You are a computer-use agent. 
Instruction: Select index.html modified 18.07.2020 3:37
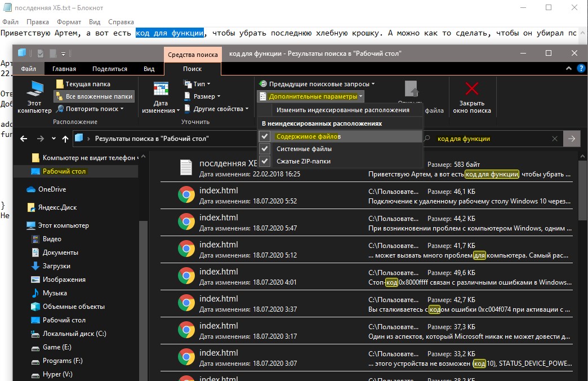pos(367,304)
